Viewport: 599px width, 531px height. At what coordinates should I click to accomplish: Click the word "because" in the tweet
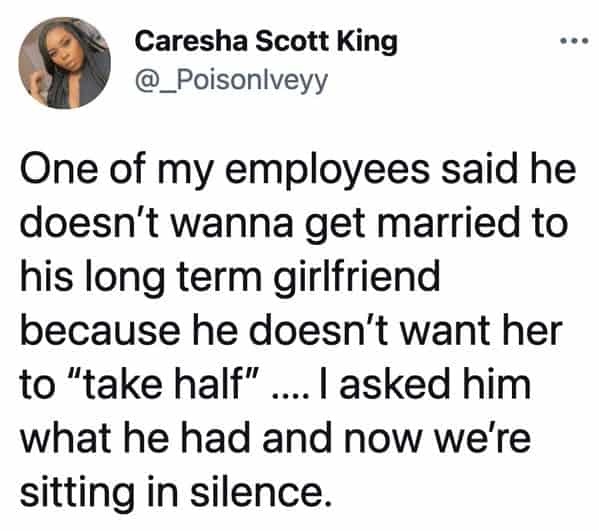click(100, 330)
